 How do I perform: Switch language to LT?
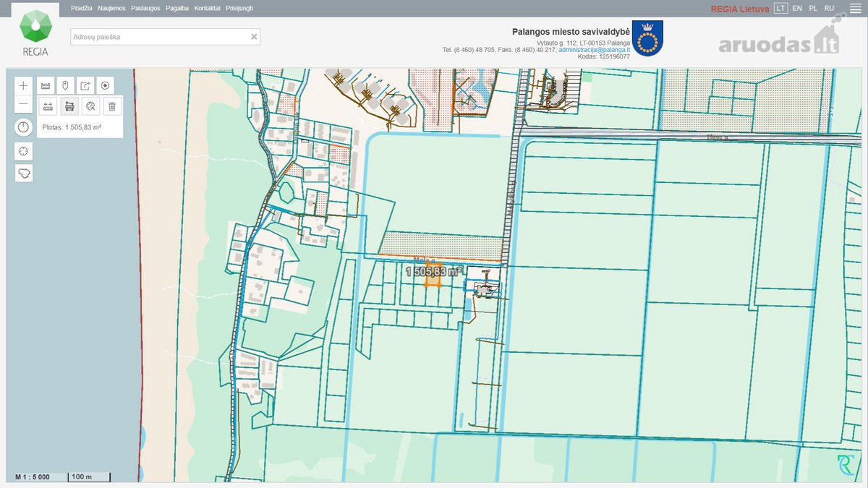click(780, 8)
